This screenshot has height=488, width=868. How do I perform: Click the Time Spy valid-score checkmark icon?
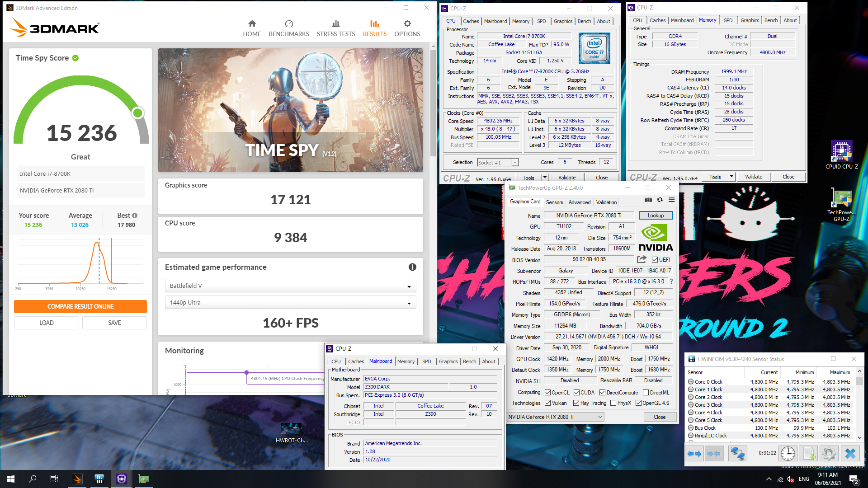pos(75,58)
